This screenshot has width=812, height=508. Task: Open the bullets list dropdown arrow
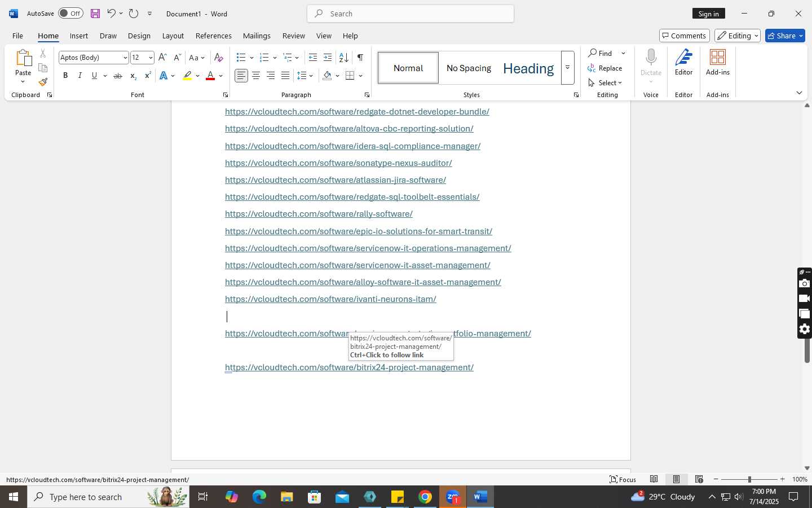pyautogui.click(x=251, y=58)
